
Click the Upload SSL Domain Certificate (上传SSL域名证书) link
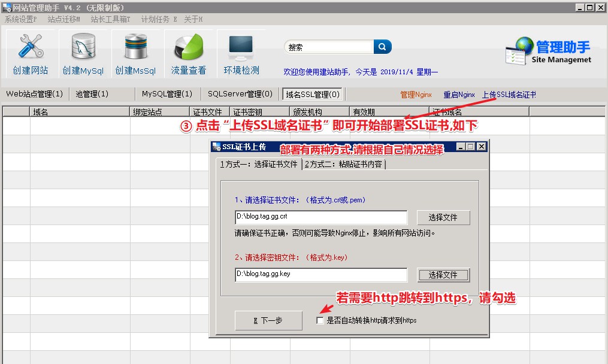509,95
